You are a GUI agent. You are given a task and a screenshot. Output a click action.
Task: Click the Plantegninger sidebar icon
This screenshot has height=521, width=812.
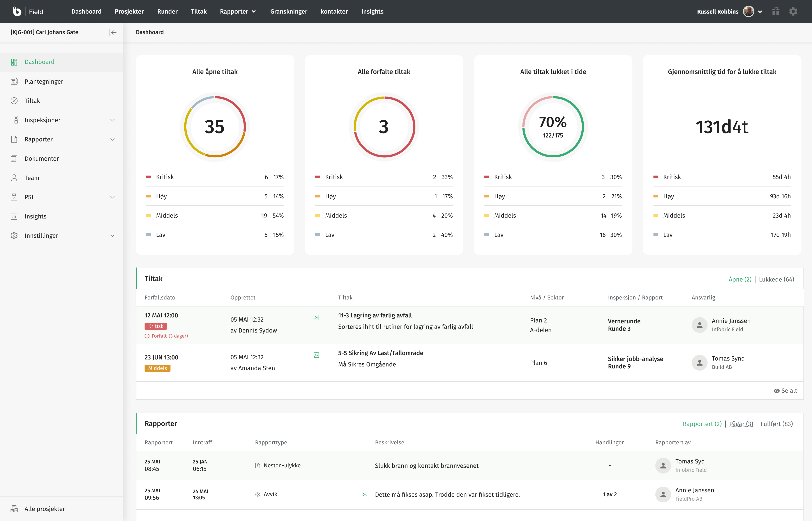[x=14, y=81]
